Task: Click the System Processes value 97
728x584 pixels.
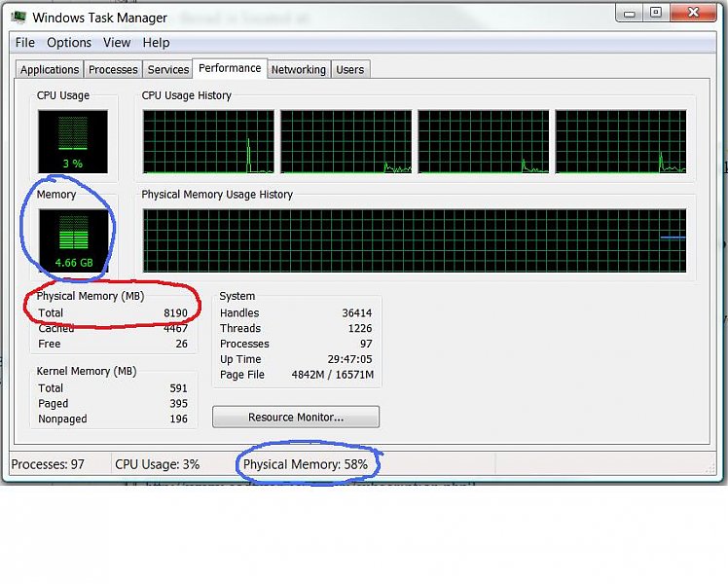Action: pos(366,344)
